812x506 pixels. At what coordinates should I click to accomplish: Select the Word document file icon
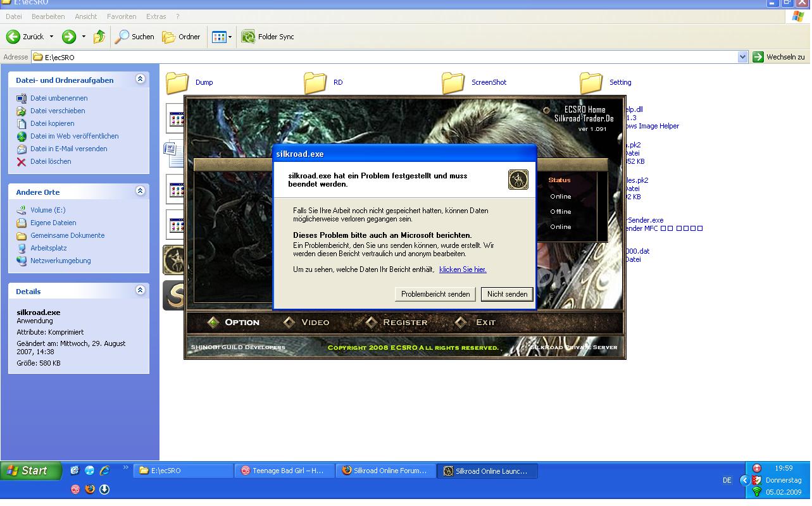(173, 152)
